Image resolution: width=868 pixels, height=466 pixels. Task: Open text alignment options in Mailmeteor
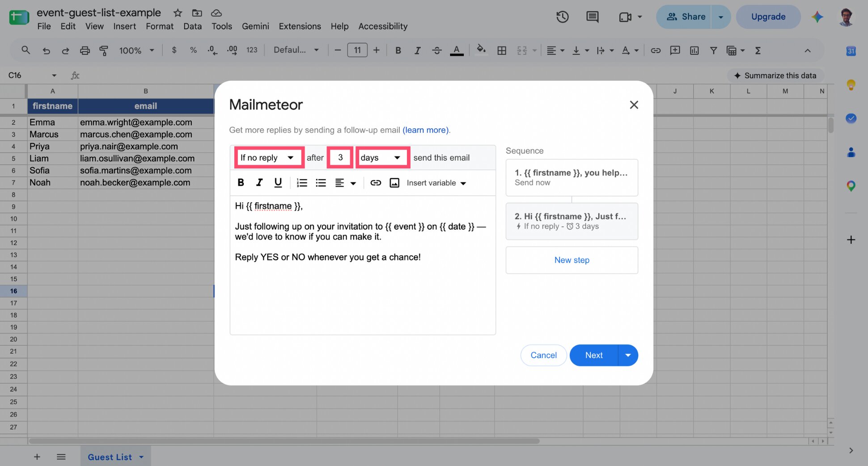click(x=345, y=183)
